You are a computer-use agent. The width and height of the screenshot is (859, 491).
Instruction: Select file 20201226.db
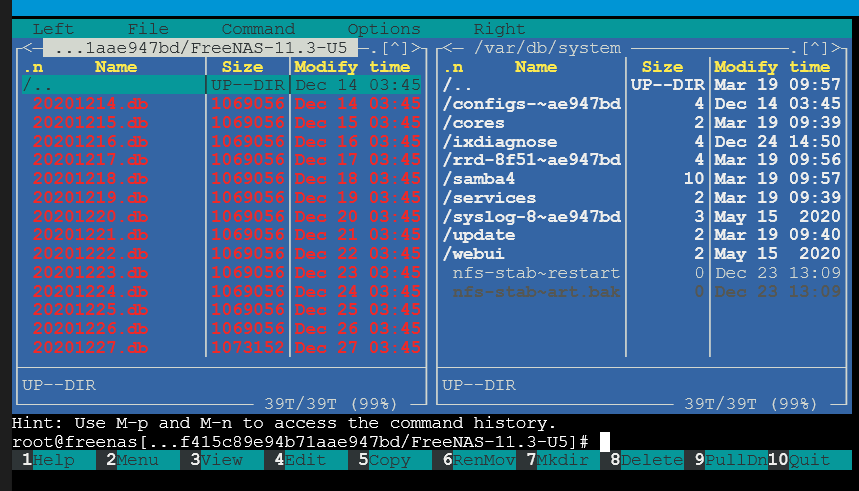click(222, 328)
